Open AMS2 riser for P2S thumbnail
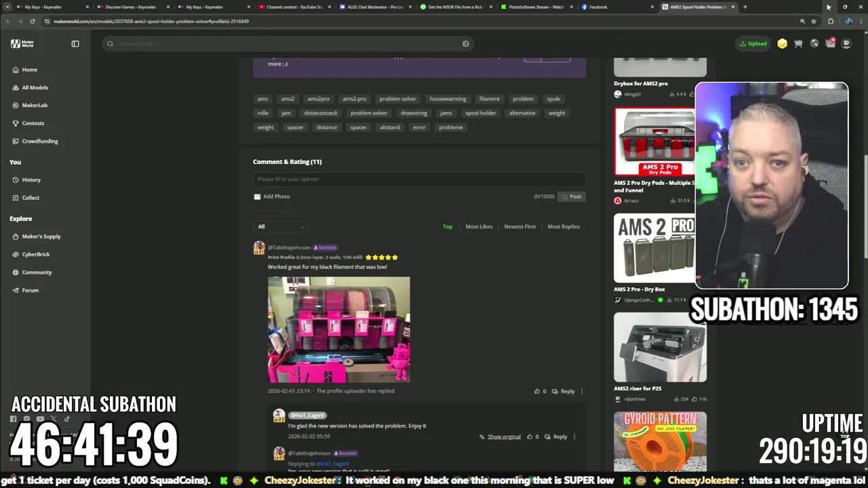Viewport: 868px width, 488px height. (660, 347)
